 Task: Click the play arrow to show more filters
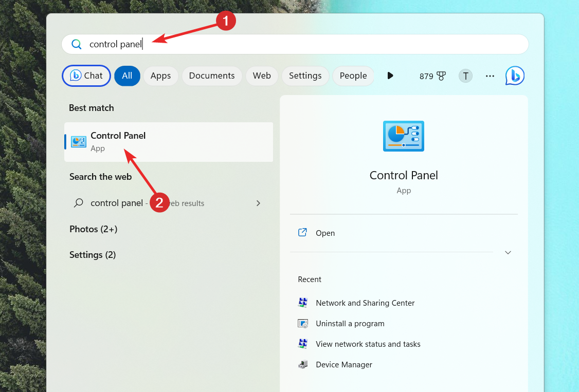(x=390, y=76)
